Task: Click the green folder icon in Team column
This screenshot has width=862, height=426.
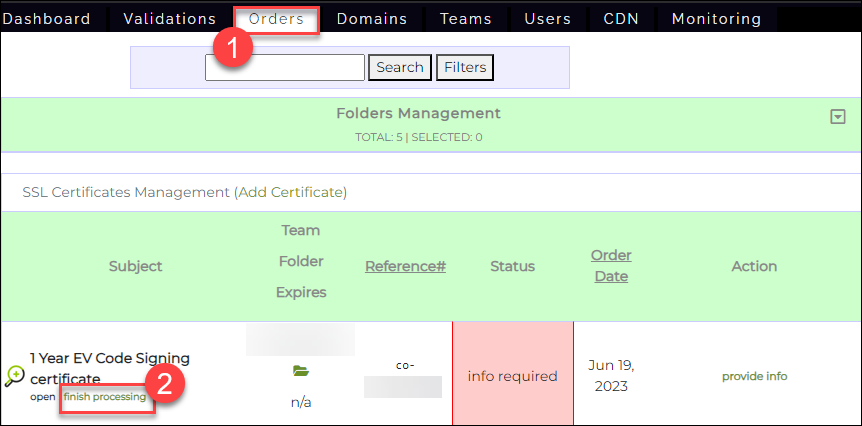Action: [300, 371]
